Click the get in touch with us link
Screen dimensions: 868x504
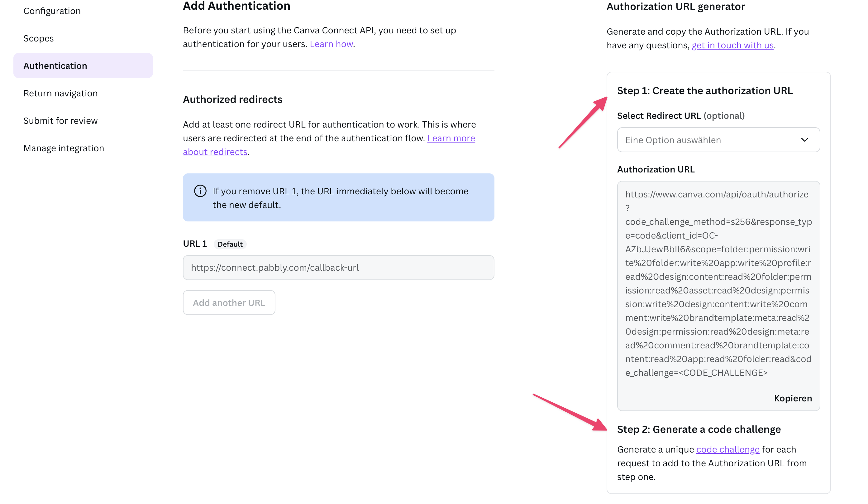pos(733,45)
